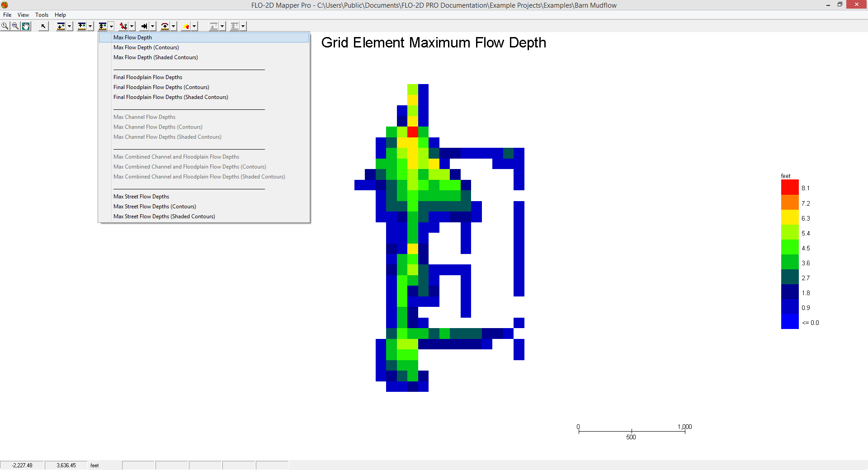Click the red arc with up-arrow icon

(165, 26)
